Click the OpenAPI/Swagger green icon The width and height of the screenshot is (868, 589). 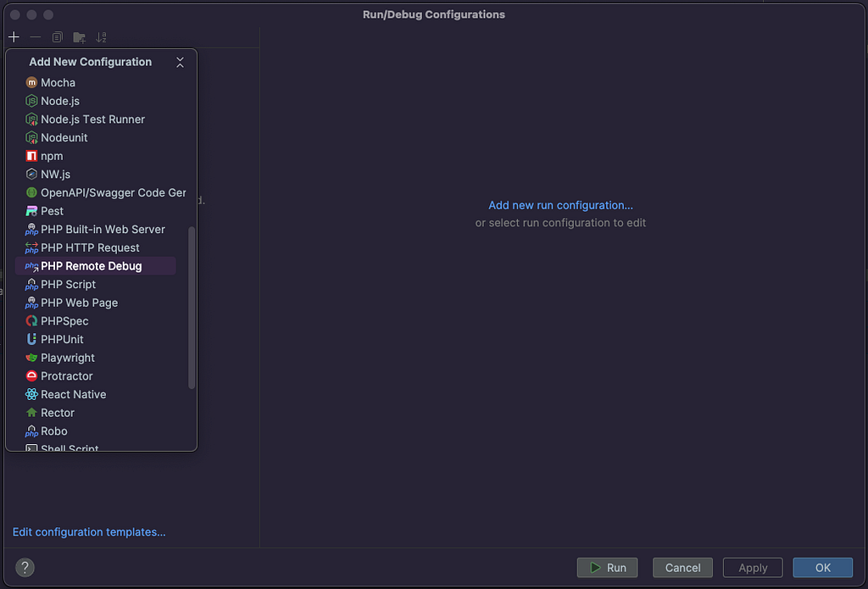(x=31, y=192)
